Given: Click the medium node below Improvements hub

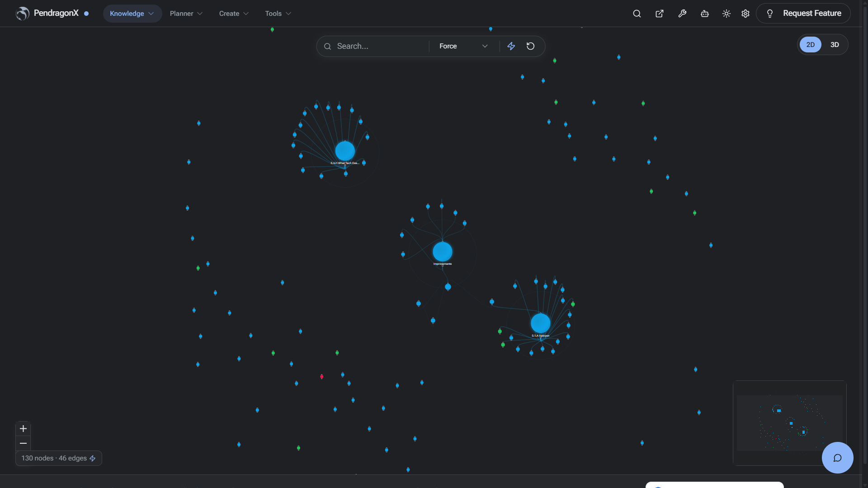Looking at the screenshot, I should [x=448, y=287].
